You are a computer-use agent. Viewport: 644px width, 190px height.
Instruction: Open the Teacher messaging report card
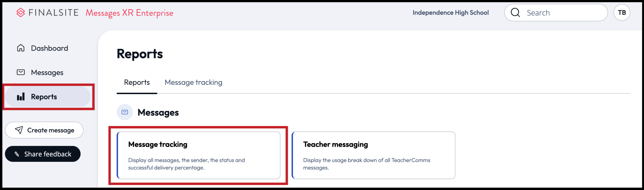pos(373,155)
